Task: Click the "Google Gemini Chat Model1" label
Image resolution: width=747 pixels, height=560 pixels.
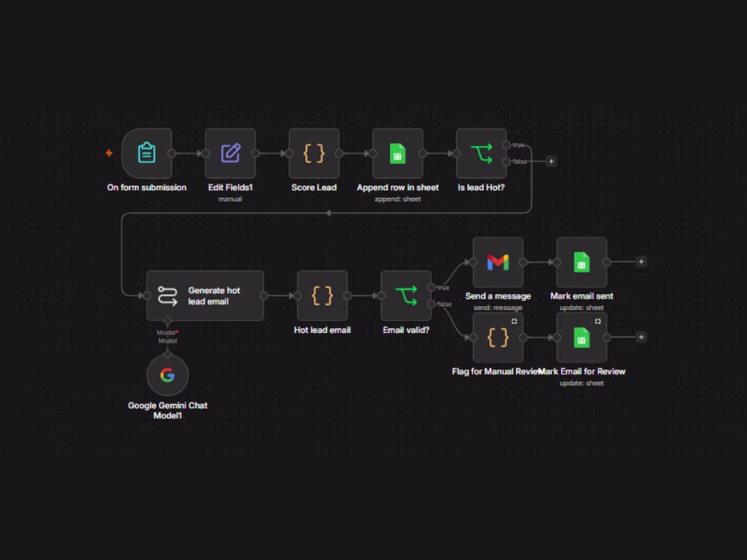Action: pos(167,411)
